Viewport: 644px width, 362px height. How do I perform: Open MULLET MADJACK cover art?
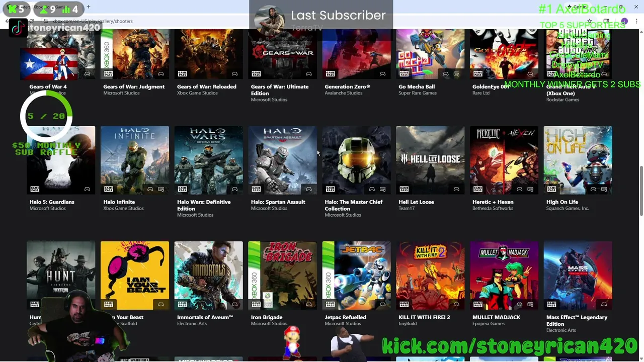click(504, 276)
